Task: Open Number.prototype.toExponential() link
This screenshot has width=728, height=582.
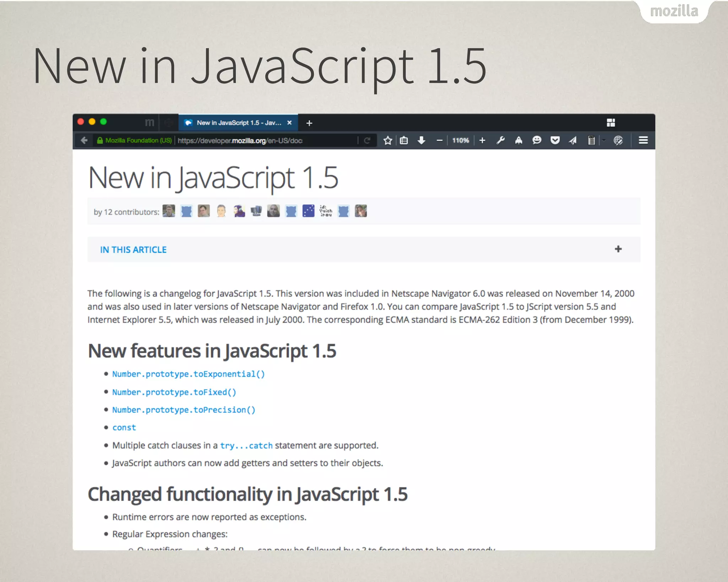Action: click(188, 374)
